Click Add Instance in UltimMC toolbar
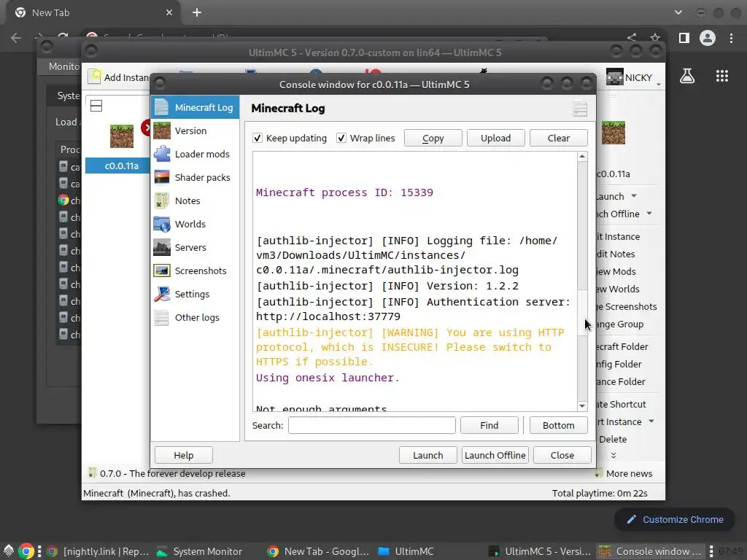The image size is (747, 560). point(119,77)
